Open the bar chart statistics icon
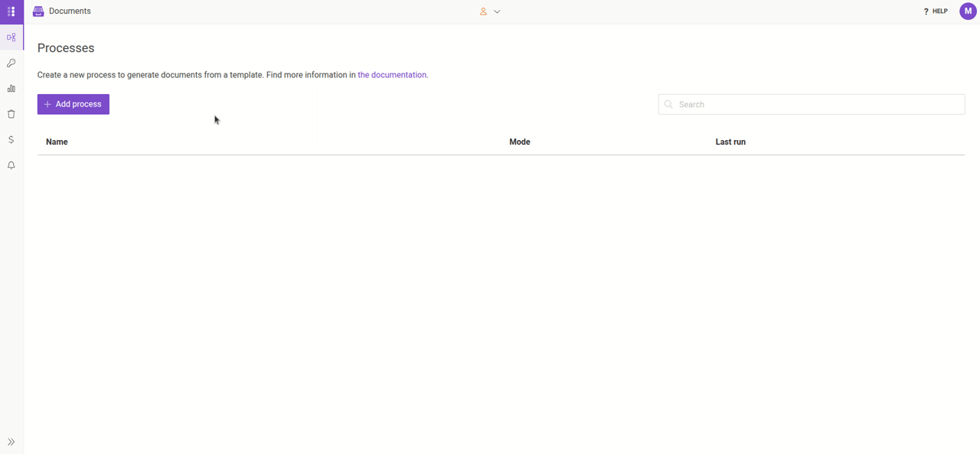980x454 pixels. (x=11, y=89)
